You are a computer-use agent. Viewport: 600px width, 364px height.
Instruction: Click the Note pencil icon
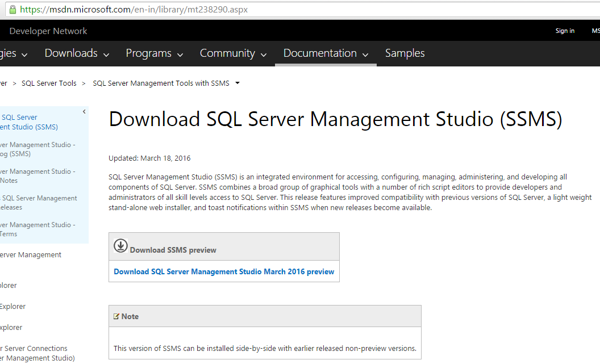tap(116, 316)
